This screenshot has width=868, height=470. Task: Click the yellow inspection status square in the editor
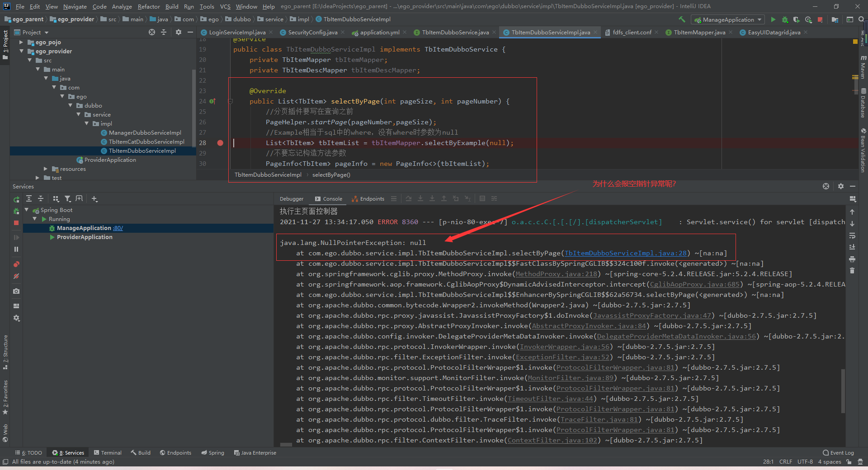pos(855,42)
